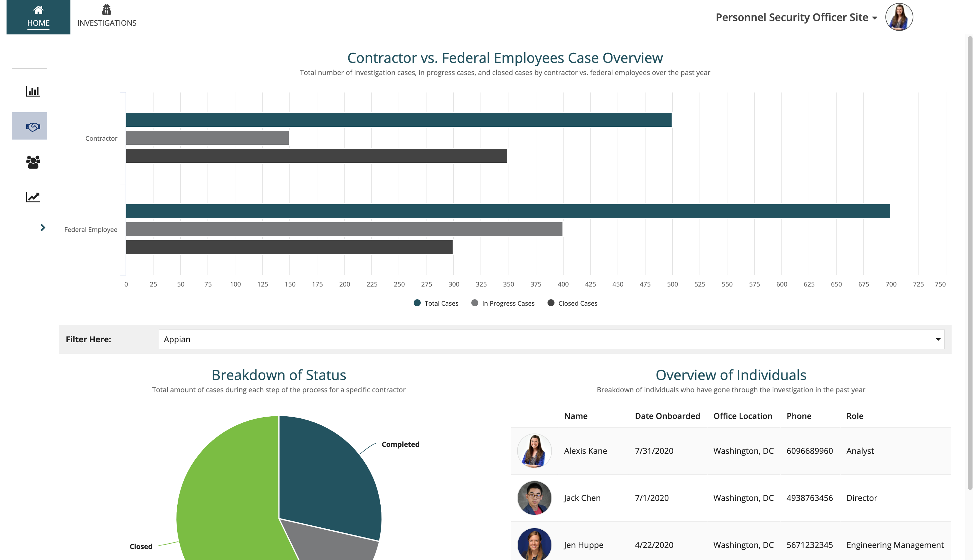Click the Filter Here dropdown caret arrow

(x=938, y=339)
